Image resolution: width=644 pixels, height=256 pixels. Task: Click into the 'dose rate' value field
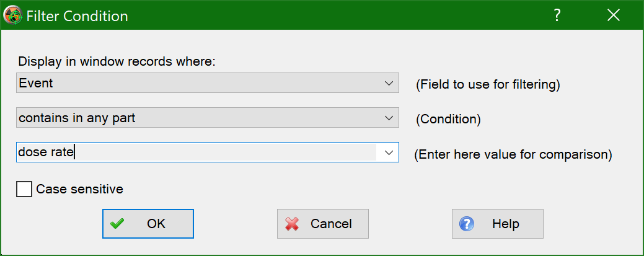(196, 152)
